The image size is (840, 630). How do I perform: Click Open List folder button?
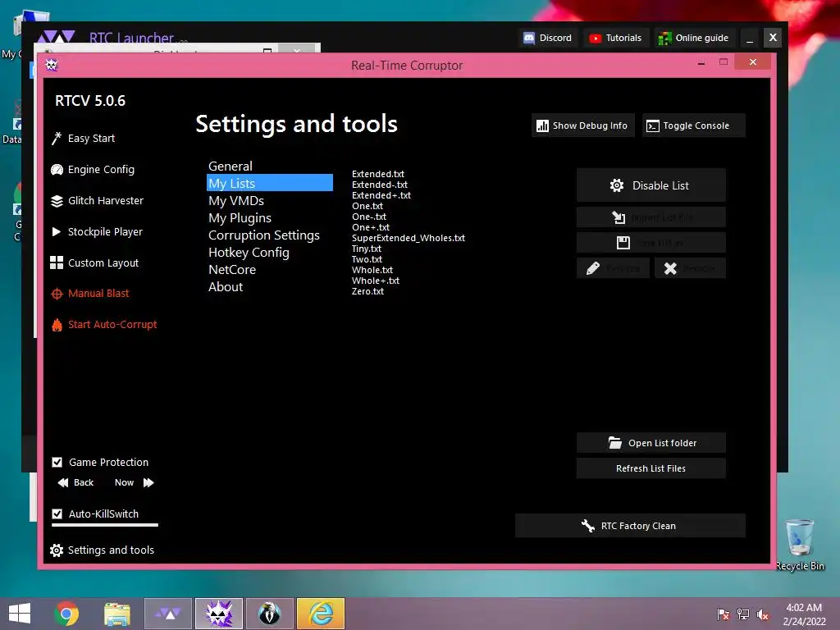click(651, 443)
